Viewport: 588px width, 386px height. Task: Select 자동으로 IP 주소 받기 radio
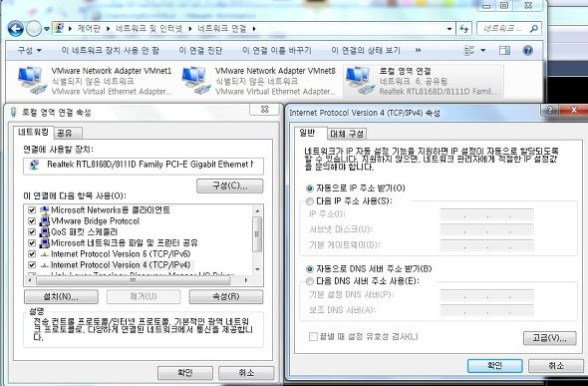[x=310, y=189]
